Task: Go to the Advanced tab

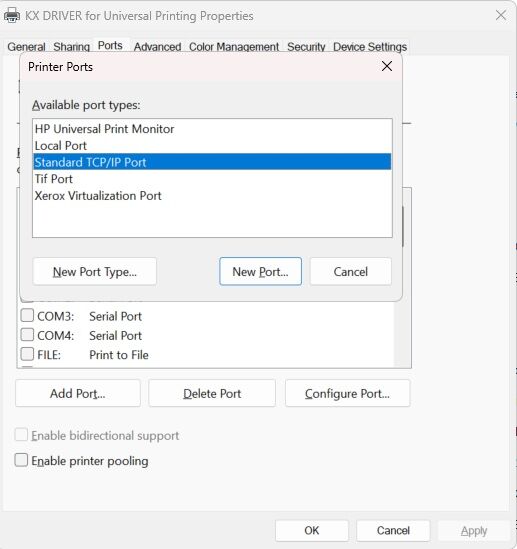Action: [157, 47]
